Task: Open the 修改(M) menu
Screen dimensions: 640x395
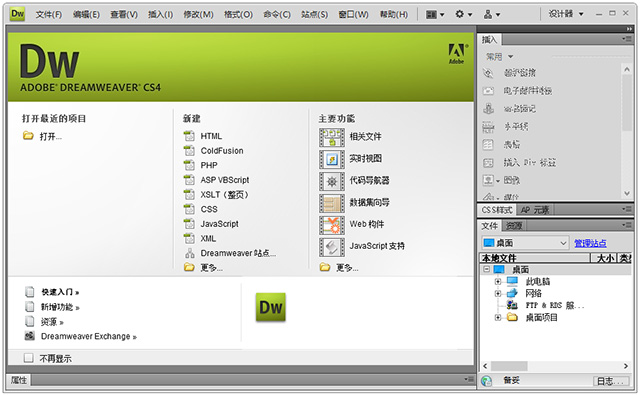Action: coord(198,15)
